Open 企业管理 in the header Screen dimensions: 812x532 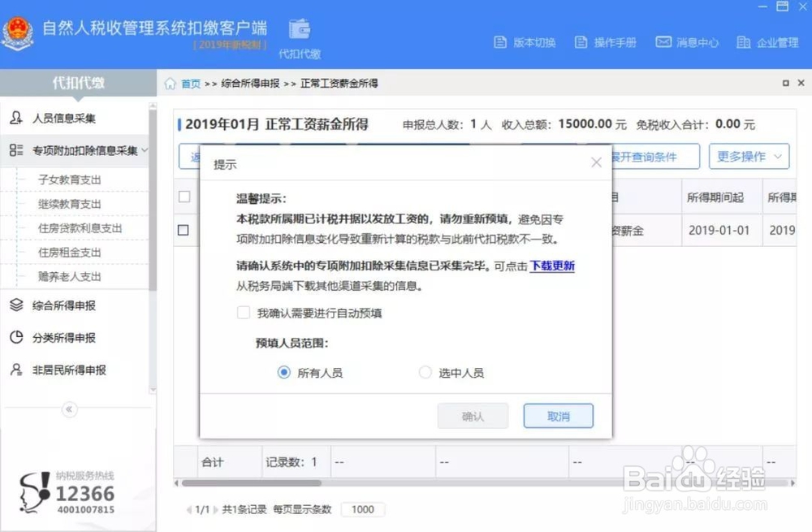coord(767,42)
